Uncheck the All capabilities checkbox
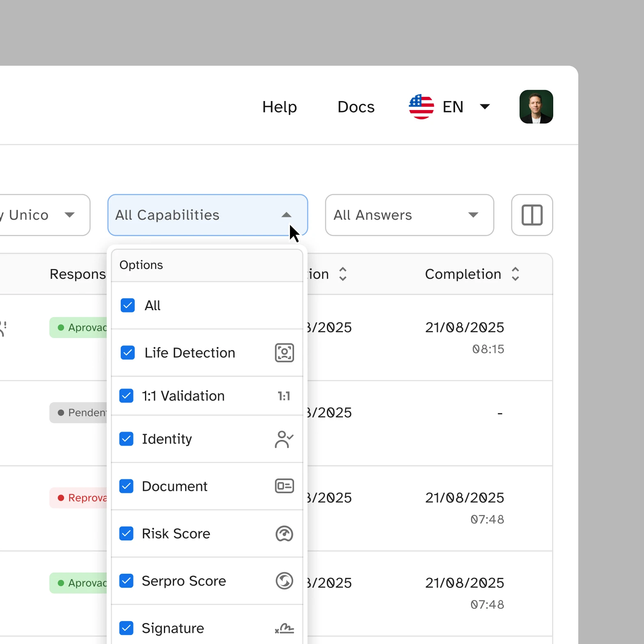 pos(128,305)
